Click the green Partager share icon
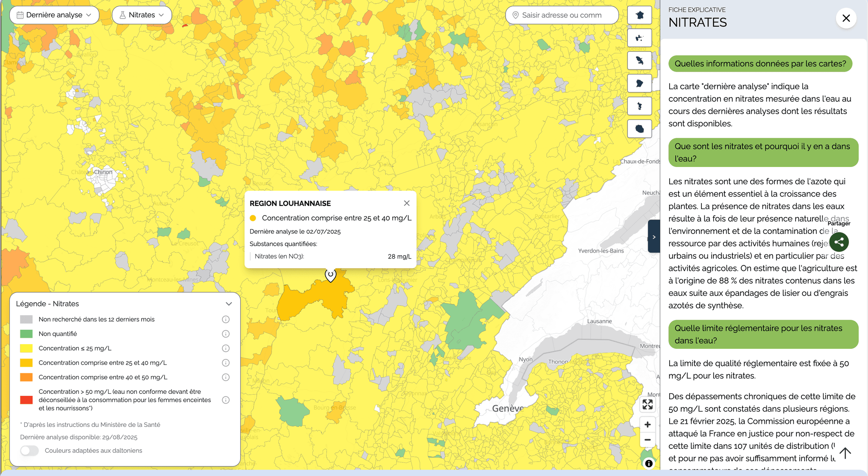868x476 pixels. [x=839, y=242]
